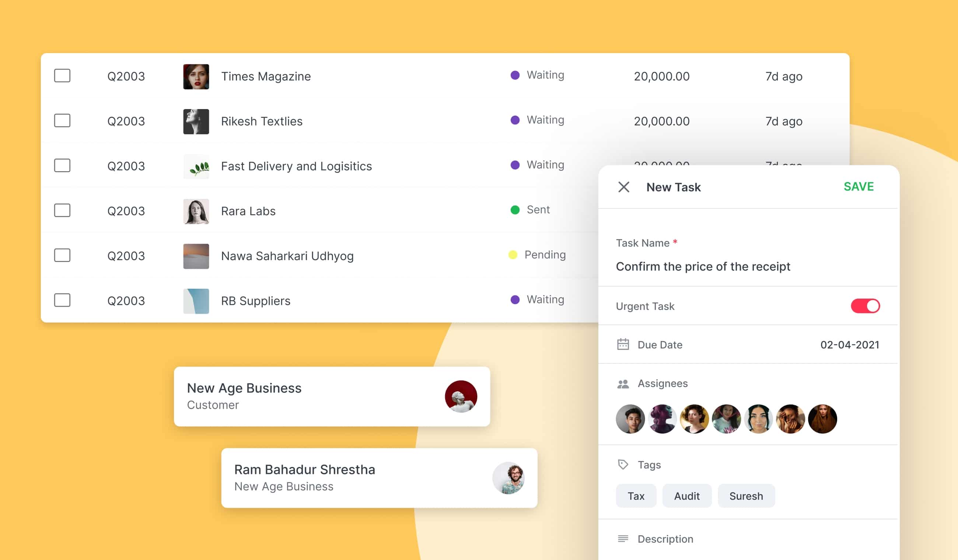Tick the Rara Labs row checkbox
Screen dimensions: 958x560
[x=62, y=210]
